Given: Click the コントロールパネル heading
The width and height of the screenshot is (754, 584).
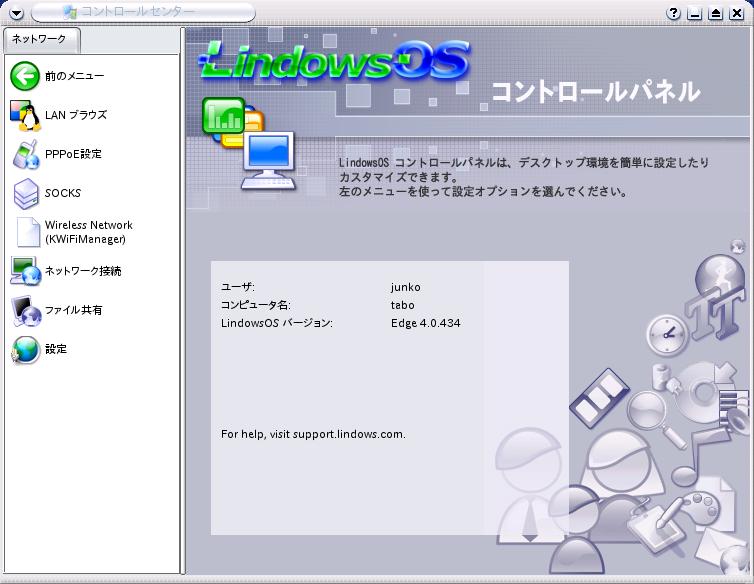Looking at the screenshot, I should click(x=595, y=91).
